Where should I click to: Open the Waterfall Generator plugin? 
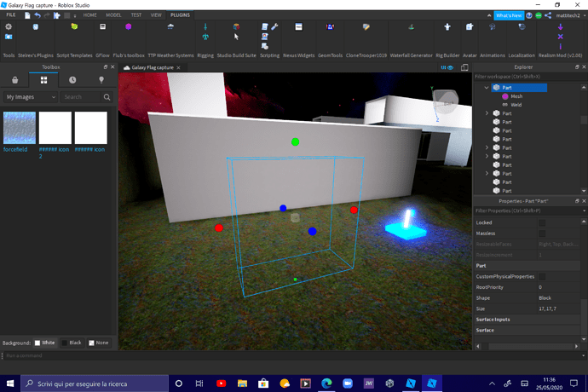[x=411, y=26]
